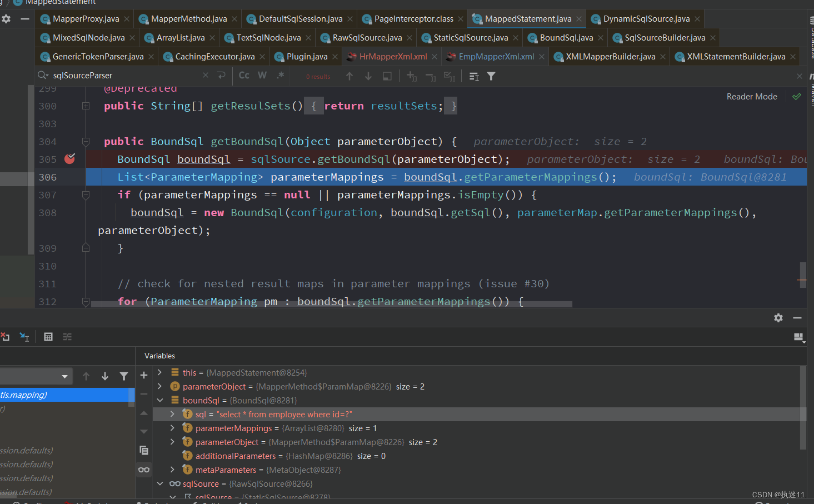Click the search history magnifier icon
The width and height of the screenshot is (814, 504).
point(43,75)
